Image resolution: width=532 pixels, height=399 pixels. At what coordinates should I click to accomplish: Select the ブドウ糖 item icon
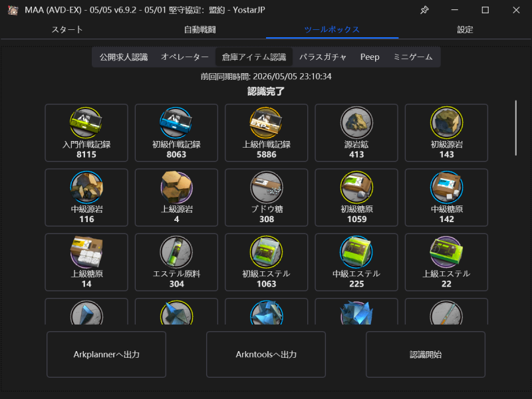tap(267, 187)
